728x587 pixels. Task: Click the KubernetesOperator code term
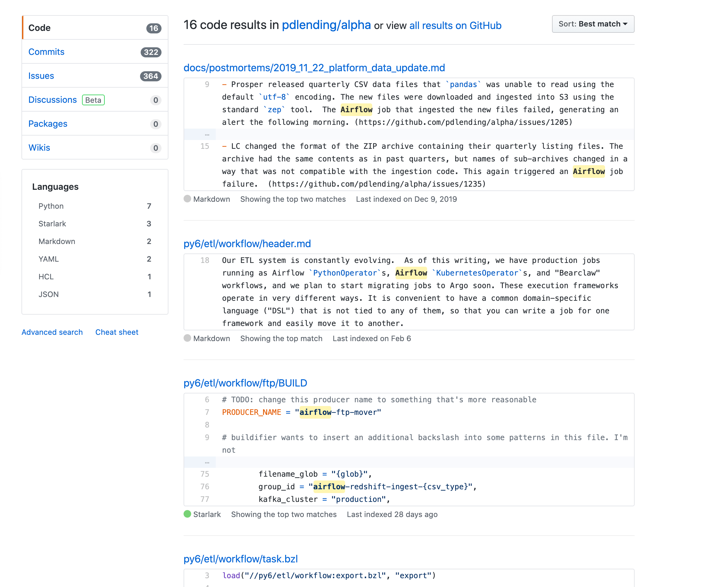click(x=477, y=273)
